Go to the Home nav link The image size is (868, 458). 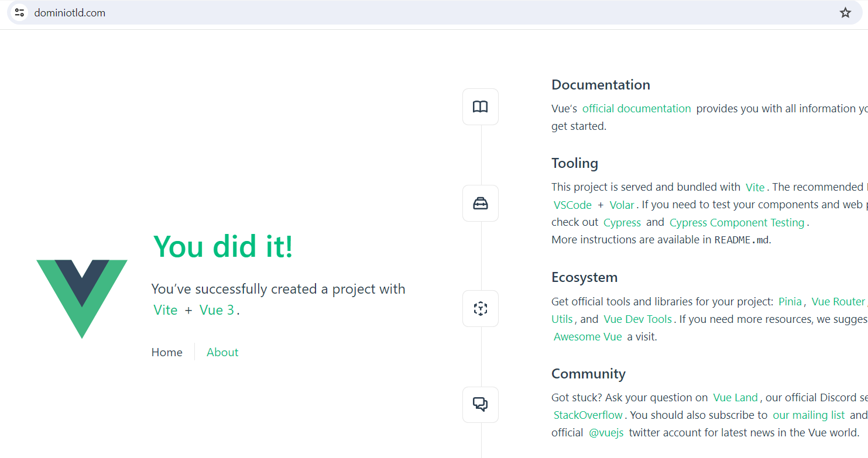(x=167, y=352)
